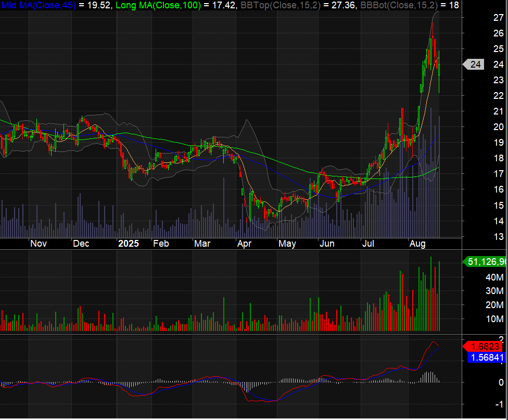The width and height of the screenshot is (508, 420).
Task: Click the Feb label on the time axis
Action: (161, 244)
